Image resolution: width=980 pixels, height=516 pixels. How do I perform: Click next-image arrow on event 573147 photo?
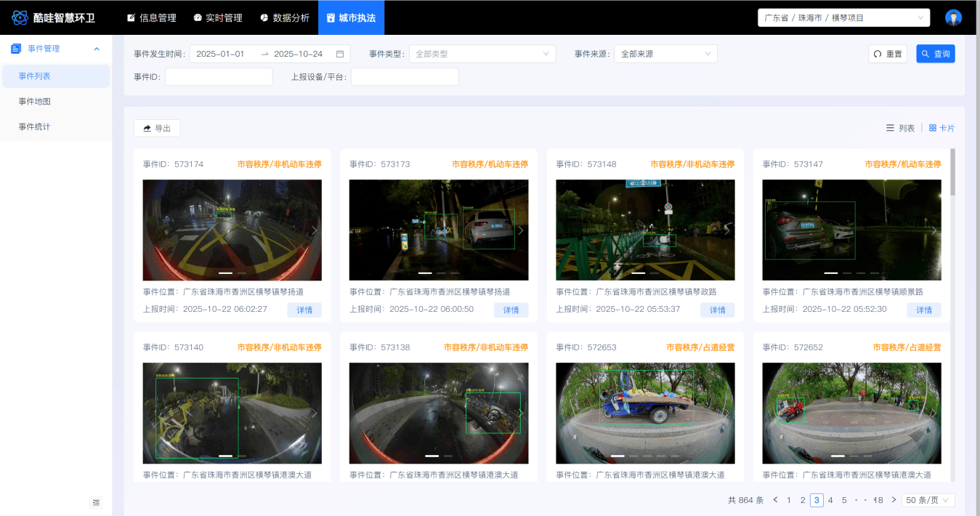pyautogui.click(x=934, y=230)
